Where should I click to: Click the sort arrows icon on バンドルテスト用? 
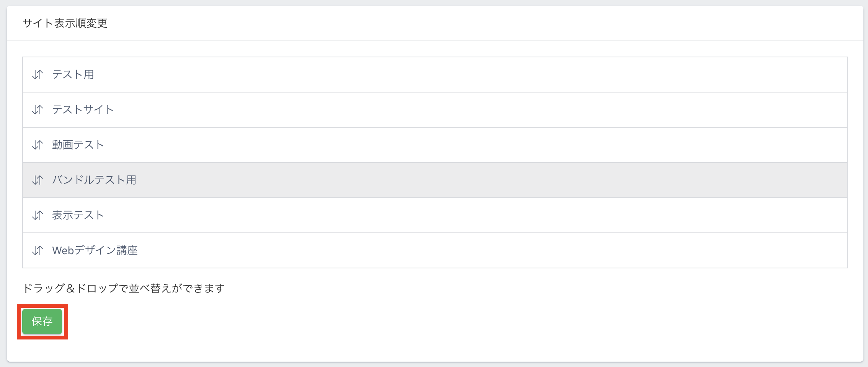click(x=38, y=180)
